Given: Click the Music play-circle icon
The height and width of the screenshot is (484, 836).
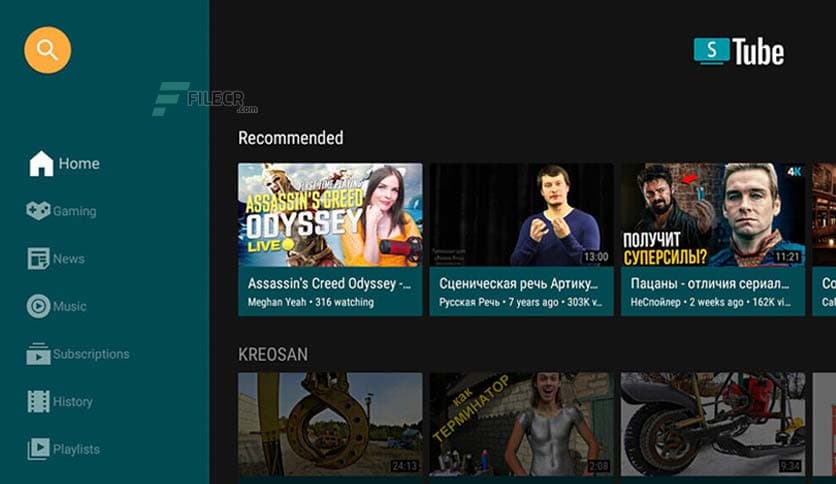Looking at the screenshot, I should (38, 306).
